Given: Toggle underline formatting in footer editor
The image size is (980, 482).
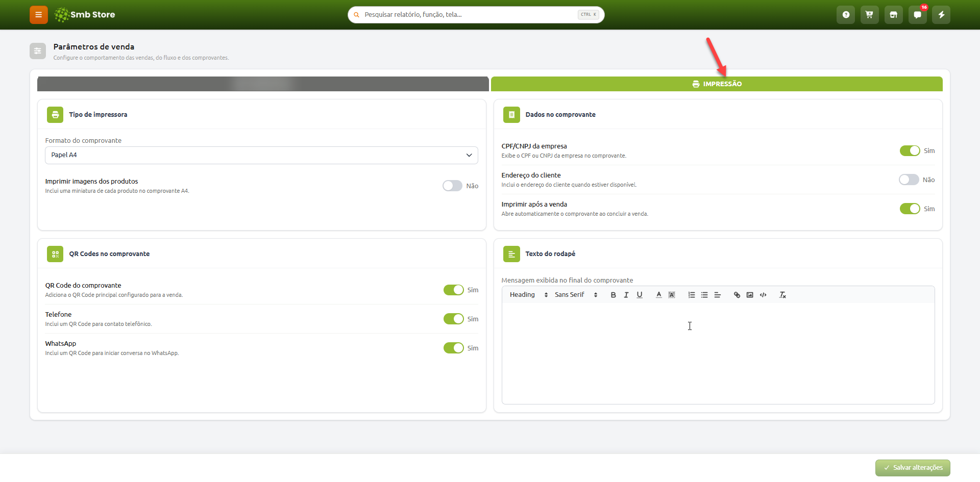Looking at the screenshot, I should [640, 295].
